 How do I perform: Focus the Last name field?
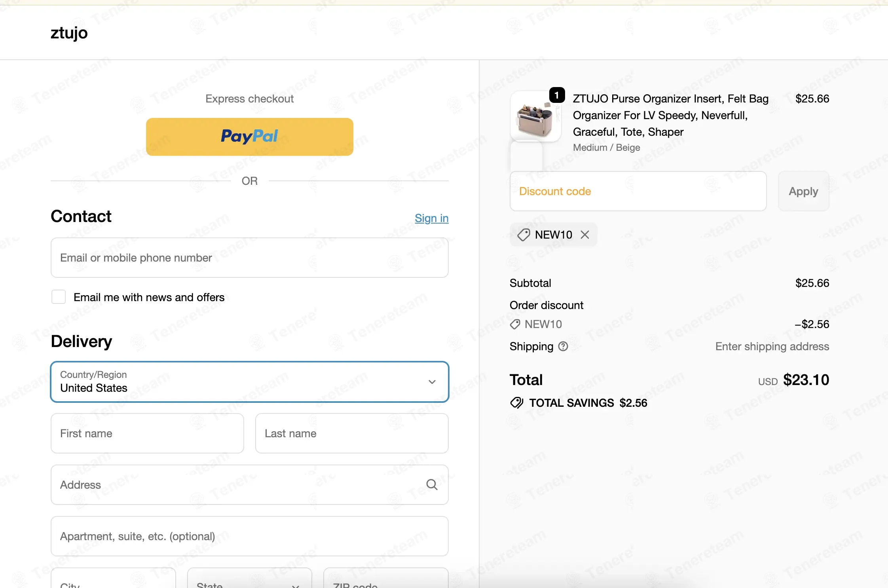(352, 433)
